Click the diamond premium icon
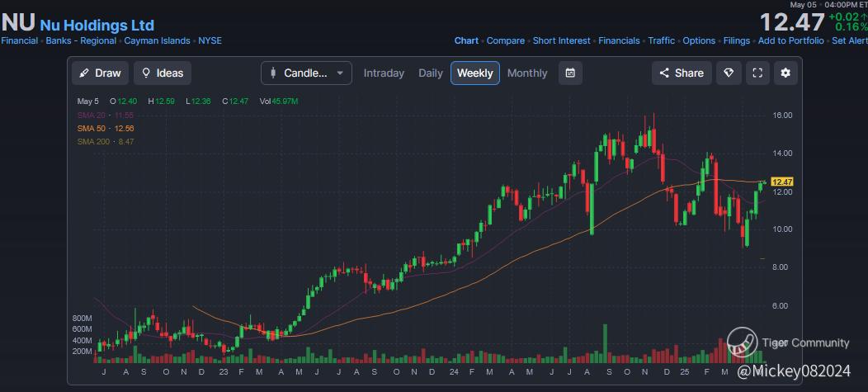 729,73
